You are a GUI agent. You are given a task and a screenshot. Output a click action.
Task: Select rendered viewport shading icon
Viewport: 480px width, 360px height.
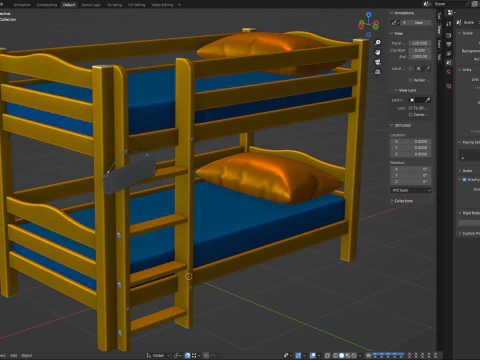354,355
